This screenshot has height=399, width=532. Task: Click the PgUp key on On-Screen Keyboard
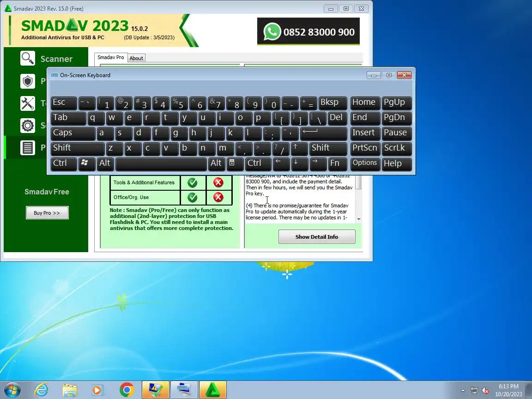397,103
